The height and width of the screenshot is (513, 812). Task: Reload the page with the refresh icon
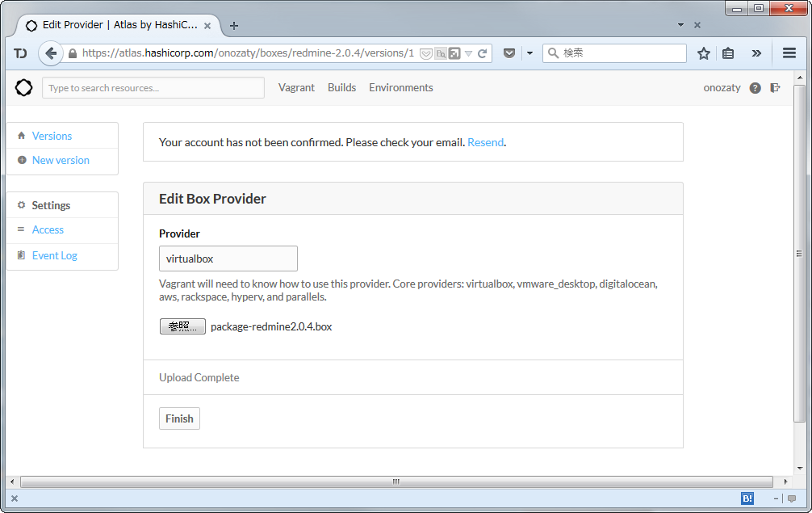pyautogui.click(x=482, y=53)
